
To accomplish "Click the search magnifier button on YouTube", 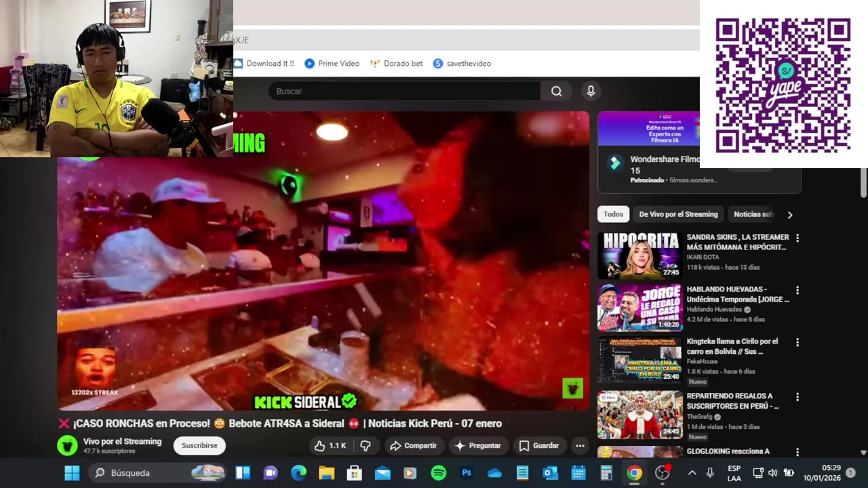I will click(556, 91).
